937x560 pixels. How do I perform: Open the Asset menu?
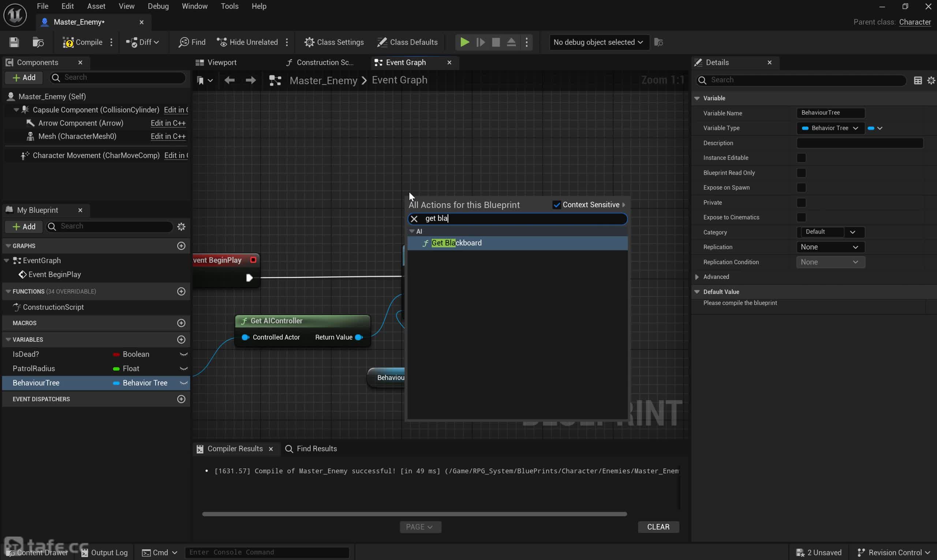coord(96,7)
